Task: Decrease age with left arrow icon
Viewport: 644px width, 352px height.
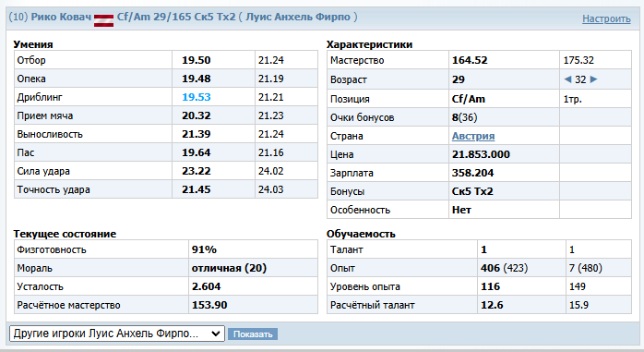Action: click(x=567, y=79)
